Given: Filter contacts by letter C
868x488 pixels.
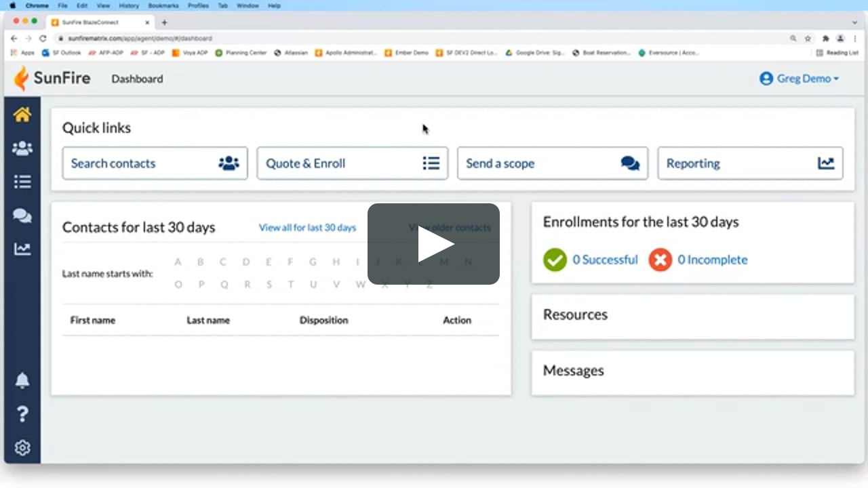Looking at the screenshot, I should pyautogui.click(x=223, y=262).
